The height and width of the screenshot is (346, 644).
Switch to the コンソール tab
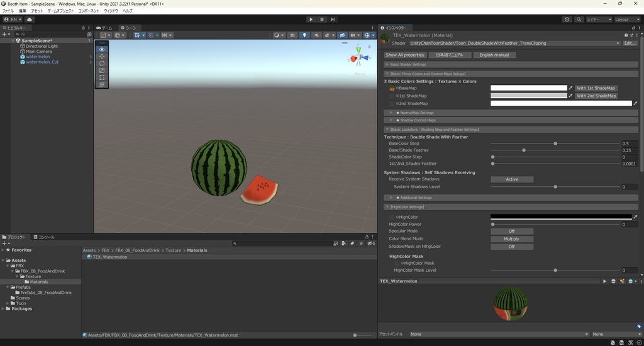click(44, 237)
